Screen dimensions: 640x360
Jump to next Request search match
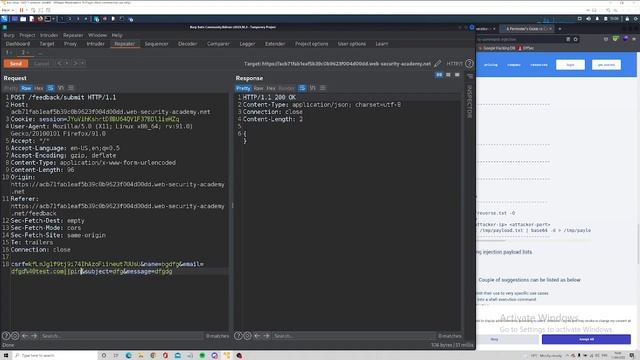pos(34,336)
